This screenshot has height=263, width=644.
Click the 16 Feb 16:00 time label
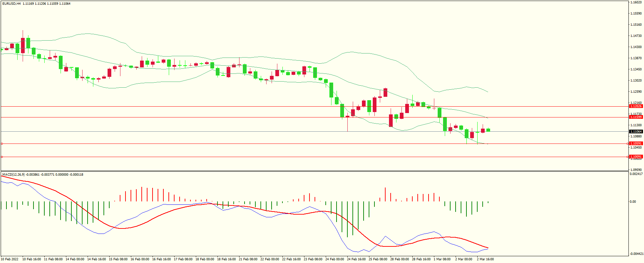(161, 259)
